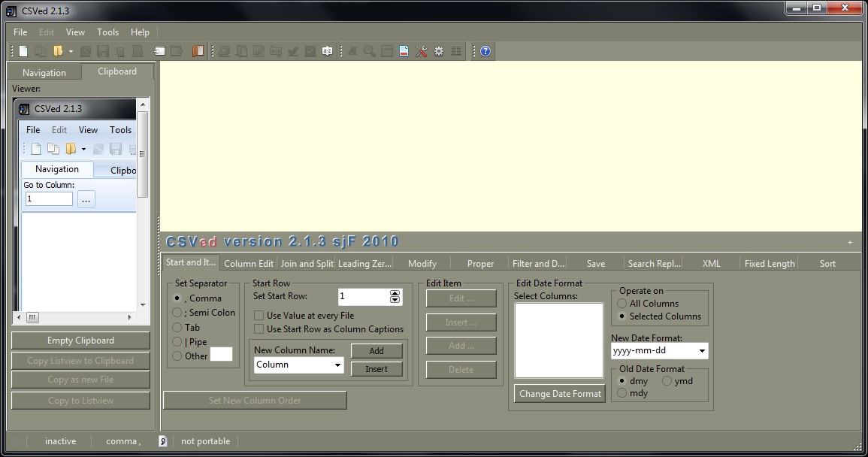Click the orange exit door icon
868x457 pixels.
(198, 52)
